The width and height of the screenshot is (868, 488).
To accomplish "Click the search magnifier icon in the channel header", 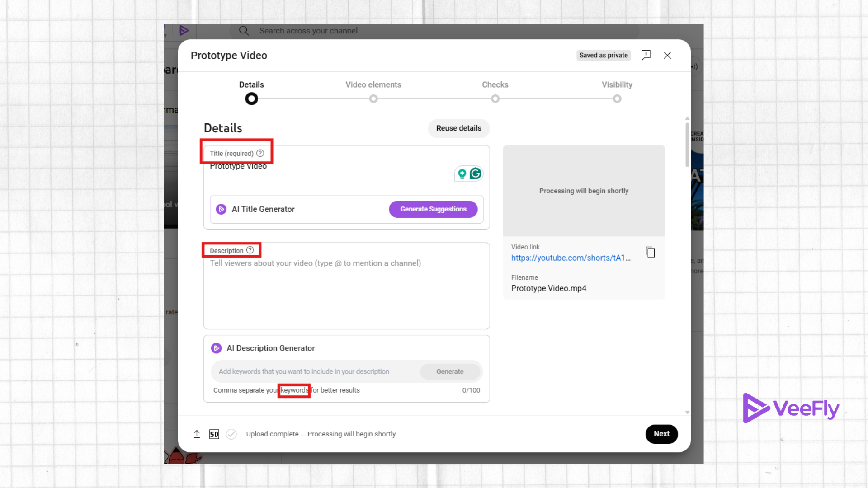I will 244,31.
